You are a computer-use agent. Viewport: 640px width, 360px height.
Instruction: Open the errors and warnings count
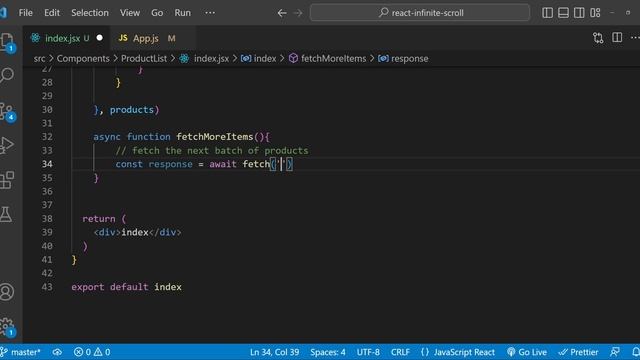tap(92, 352)
